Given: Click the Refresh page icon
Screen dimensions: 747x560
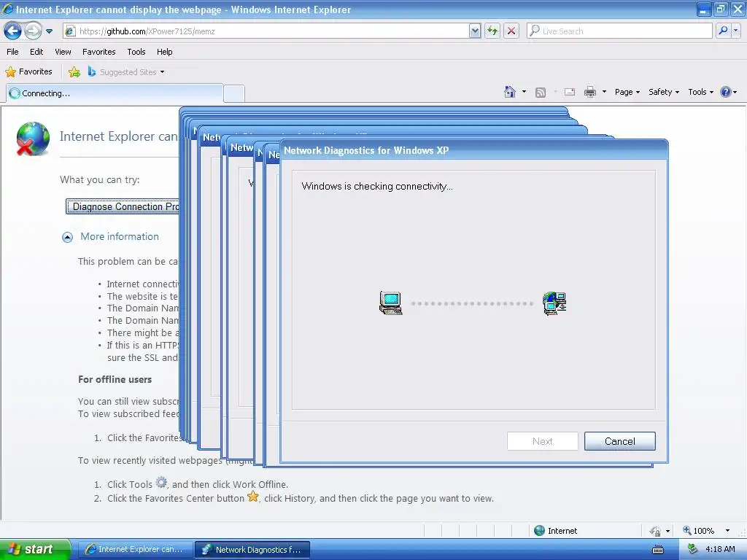Looking at the screenshot, I should click(492, 31).
